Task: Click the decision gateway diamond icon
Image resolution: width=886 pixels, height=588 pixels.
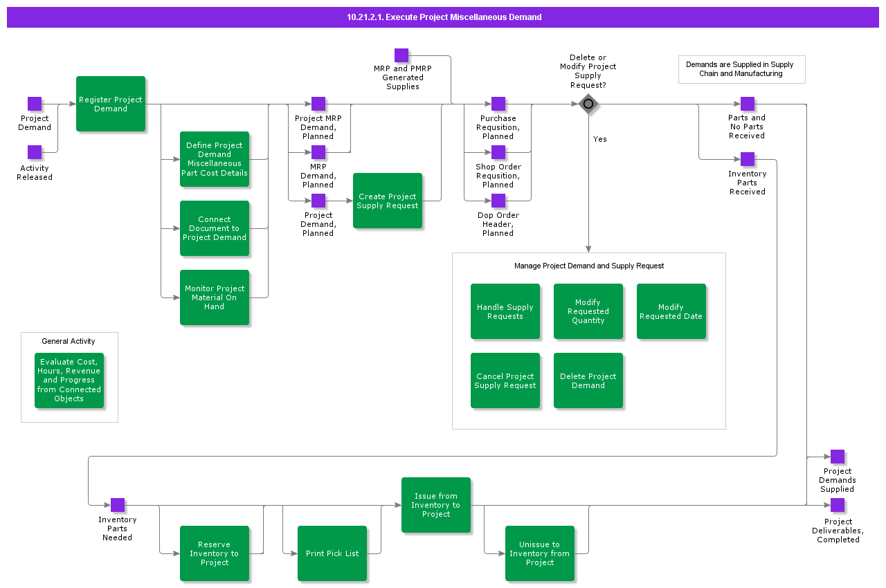Action: pos(588,104)
